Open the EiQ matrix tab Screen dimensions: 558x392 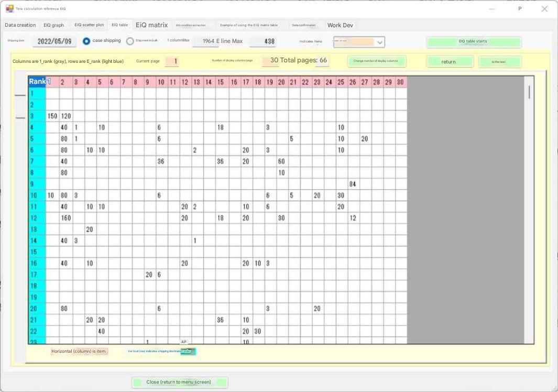(x=151, y=25)
